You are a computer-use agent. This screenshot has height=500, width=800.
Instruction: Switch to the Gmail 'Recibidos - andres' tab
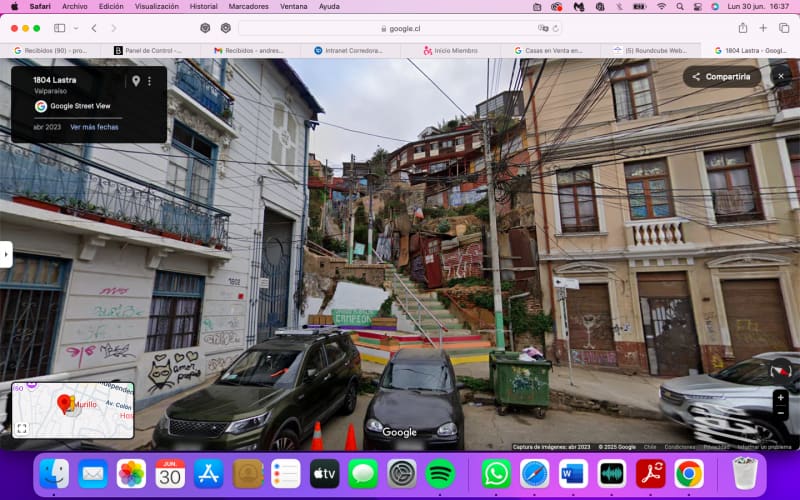coord(249,51)
